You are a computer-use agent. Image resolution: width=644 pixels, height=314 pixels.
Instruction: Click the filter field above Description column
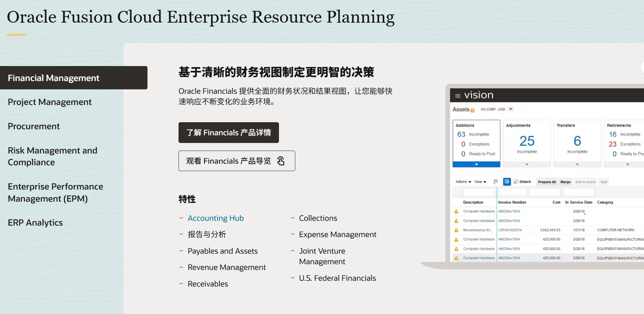pos(479,192)
